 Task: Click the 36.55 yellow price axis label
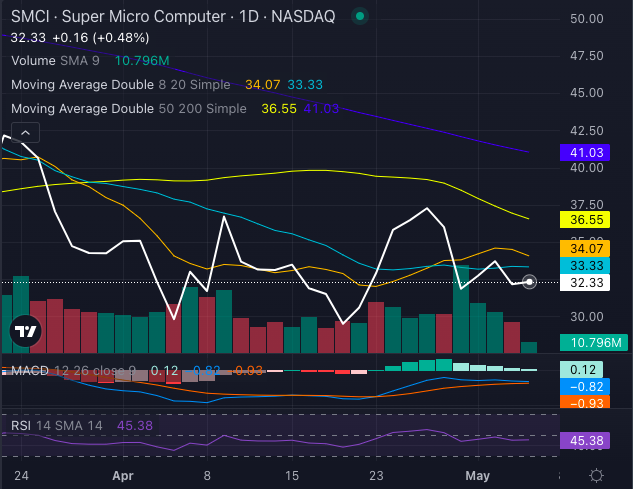click(x=585, y=220)
